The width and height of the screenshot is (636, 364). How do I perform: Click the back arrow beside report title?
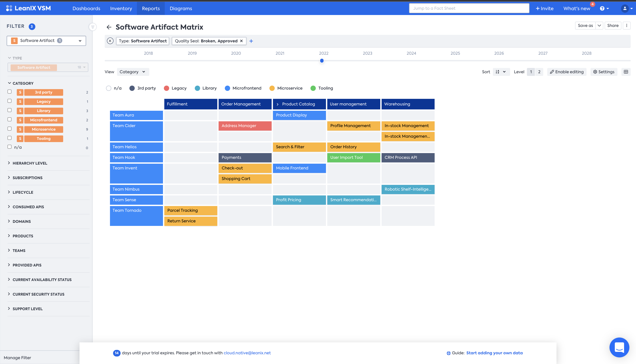tap(109, 27)
